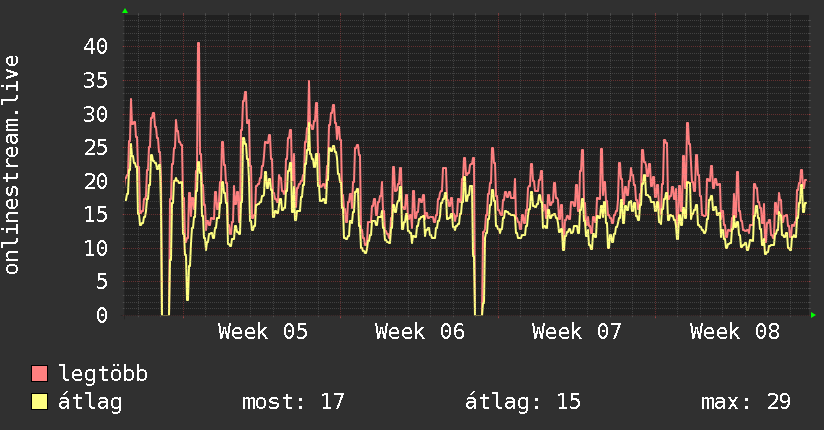The image size is (824, 430).
Task: Click the 20 y-axis tick label
Action: (x=96, y=181)
